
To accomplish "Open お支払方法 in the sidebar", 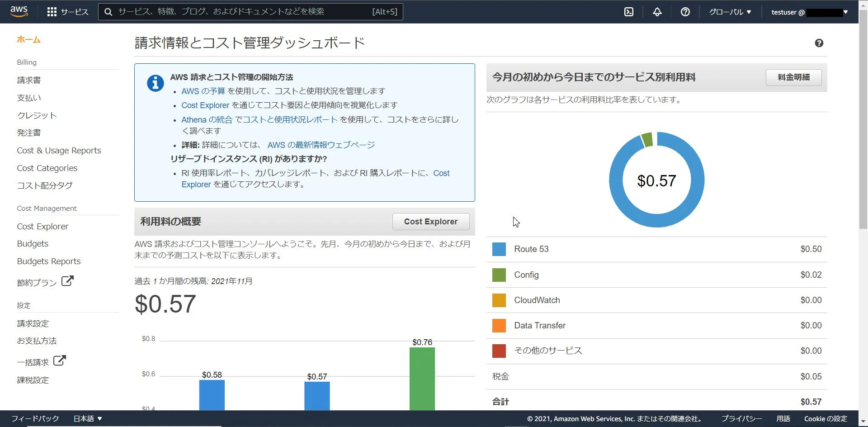I will [37, 341].
